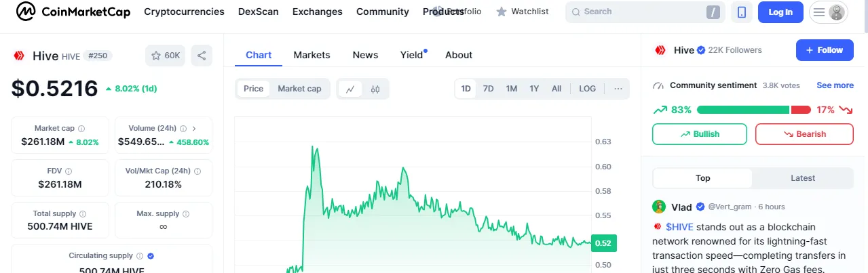This screenshot has height=273, width=868.
Task: Select the 1Y time range
Action: [x=534, y=89]
